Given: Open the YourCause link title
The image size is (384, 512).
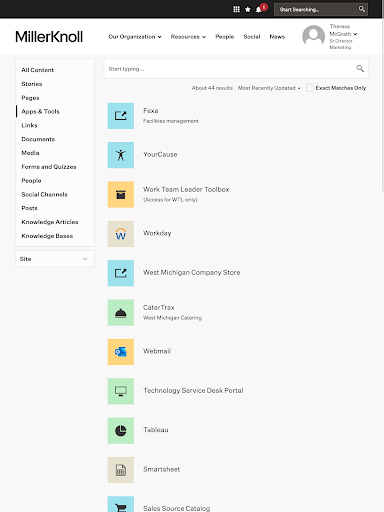Looking at the screenshot, I should [x=160, y=154].
